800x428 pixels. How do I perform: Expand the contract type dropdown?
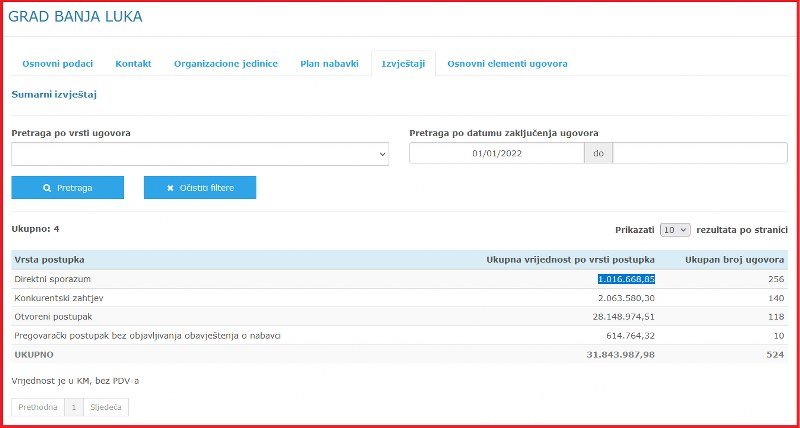tap(199, 154)
